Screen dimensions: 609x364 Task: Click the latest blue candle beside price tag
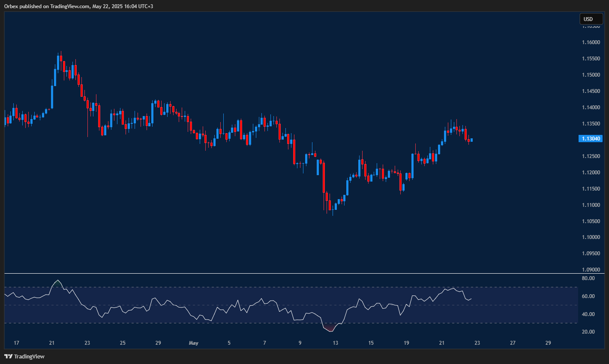coord(471,140)
